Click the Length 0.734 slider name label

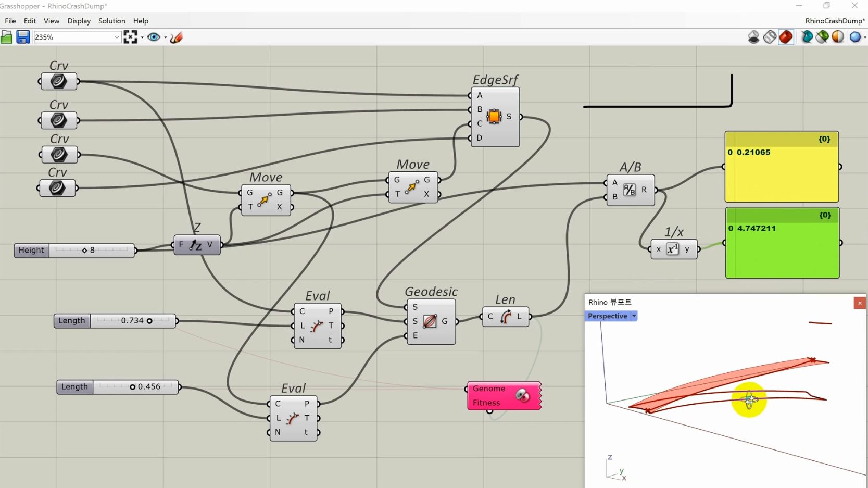(x=72, y=321)
